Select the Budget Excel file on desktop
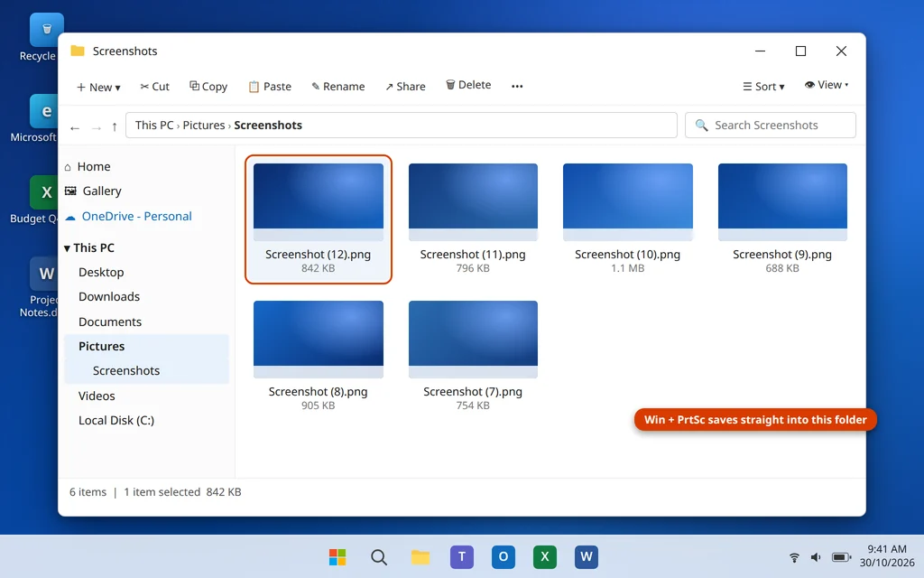The image size is (924, 578). [35, 200]
